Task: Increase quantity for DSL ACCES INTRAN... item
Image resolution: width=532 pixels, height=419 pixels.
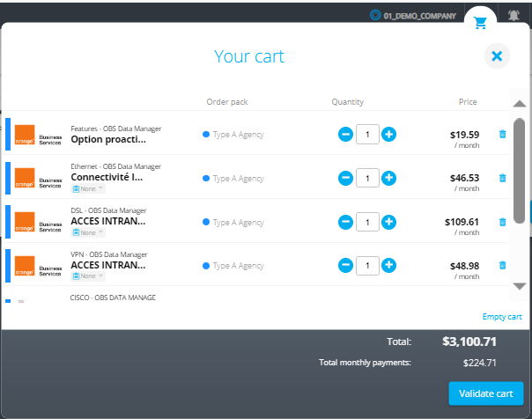Action: [x=388, y=222]
